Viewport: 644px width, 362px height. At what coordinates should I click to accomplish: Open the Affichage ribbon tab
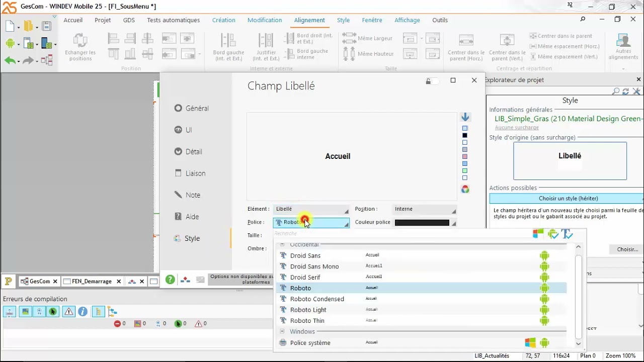click(x=407, y=20)
